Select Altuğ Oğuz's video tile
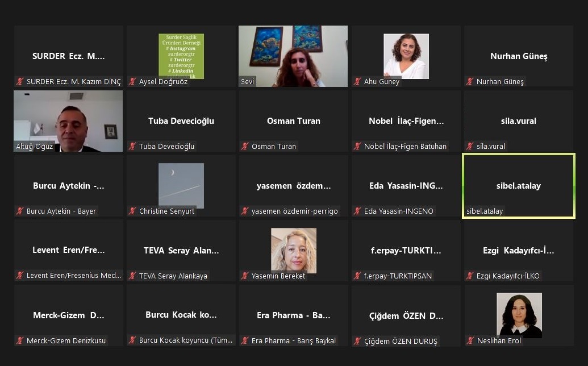The width and height of the screenshot is (588, 366). pos(68,120)
